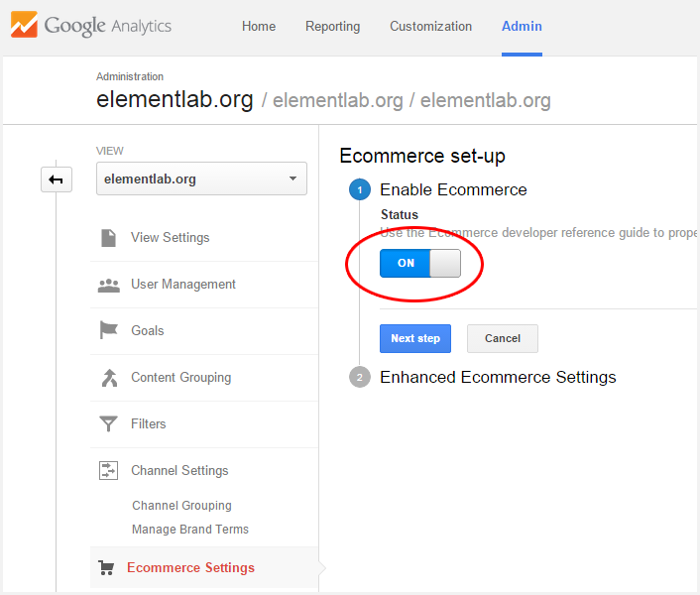700x595 pixels.
Task: Click the Google Analytics wordmark text
Action: tap(108, 26)
